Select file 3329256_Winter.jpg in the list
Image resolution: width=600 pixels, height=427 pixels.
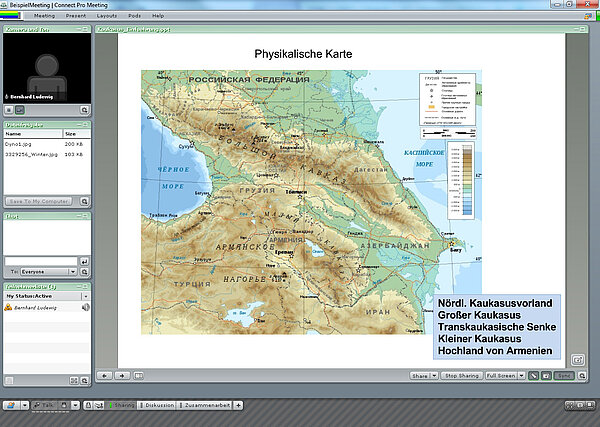point(32,156)
